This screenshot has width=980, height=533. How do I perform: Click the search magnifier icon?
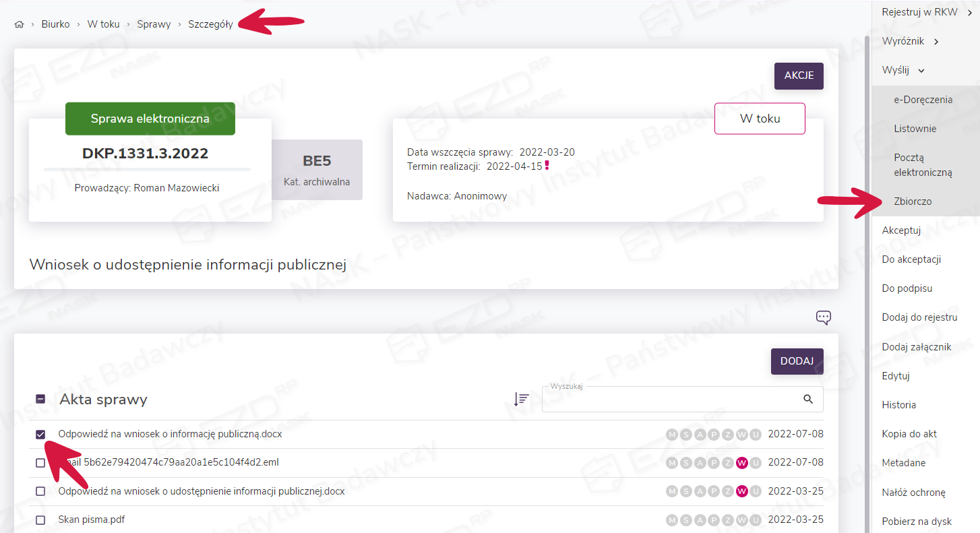(x=808, y=399)
